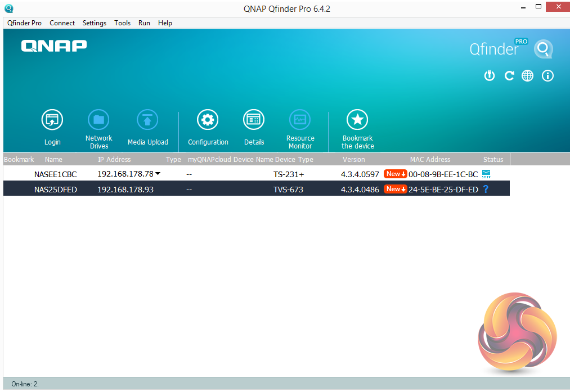Sort by Bookmark column header

[19, 160]
